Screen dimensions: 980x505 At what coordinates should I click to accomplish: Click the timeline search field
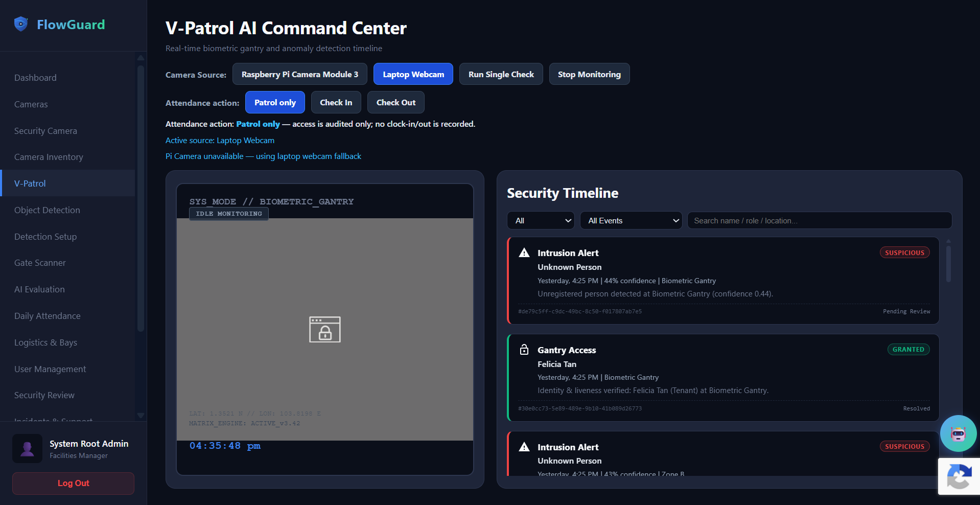pyautogui.click(x=820, y=221)
